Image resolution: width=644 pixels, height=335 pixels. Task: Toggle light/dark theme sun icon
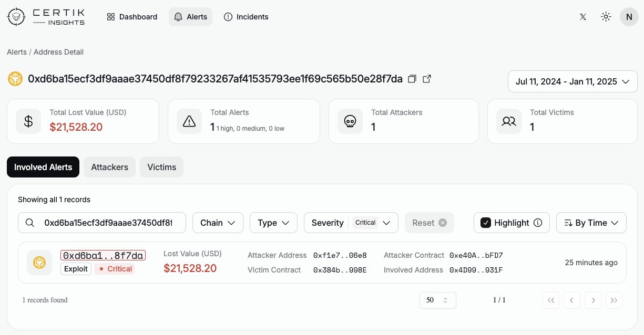coord(606,17)
